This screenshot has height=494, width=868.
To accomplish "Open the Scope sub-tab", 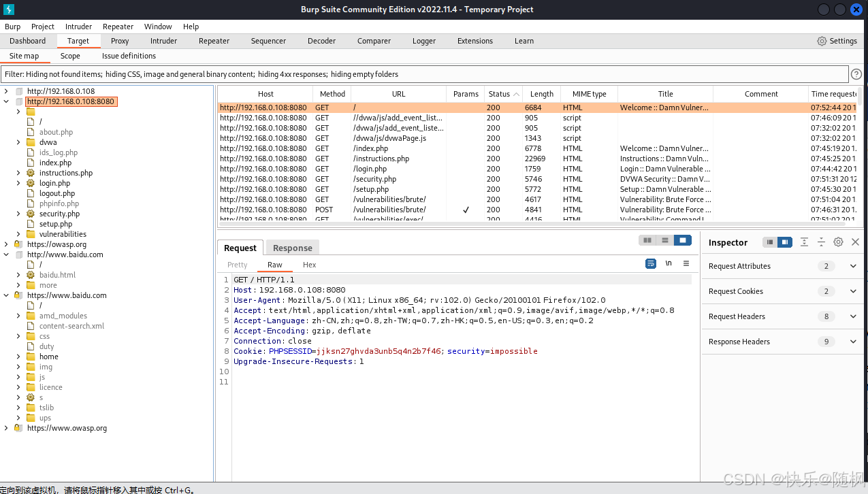I will (70, 56).
